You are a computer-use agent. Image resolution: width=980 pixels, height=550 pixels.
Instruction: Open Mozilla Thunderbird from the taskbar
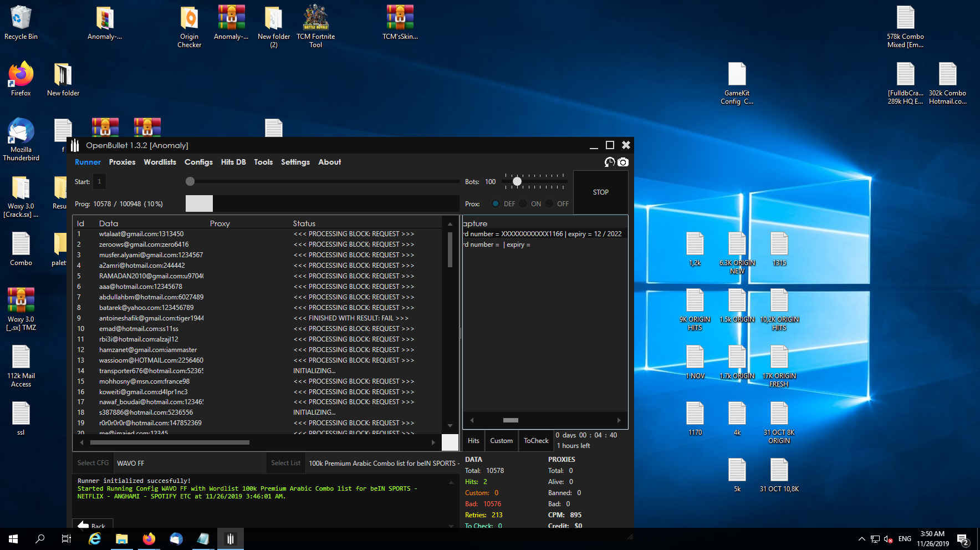coord(176,538)
